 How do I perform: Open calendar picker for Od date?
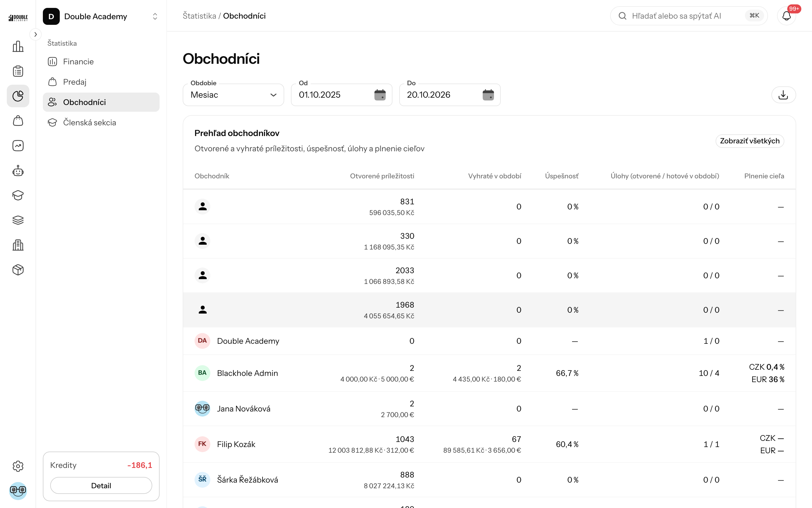[380, 95]
